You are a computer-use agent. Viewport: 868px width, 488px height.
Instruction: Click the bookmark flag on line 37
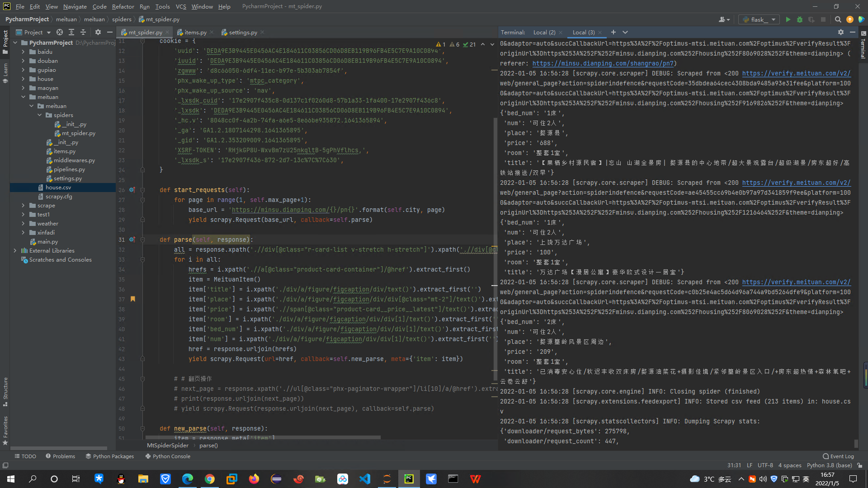pyautogui.click(x=132, y=299)
